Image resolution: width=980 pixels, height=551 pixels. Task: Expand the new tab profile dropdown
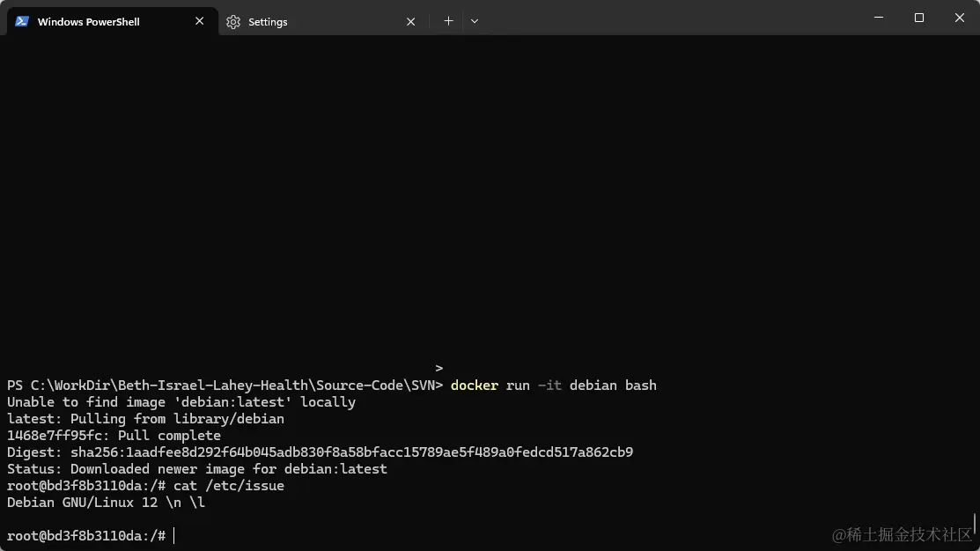(475, 21)
